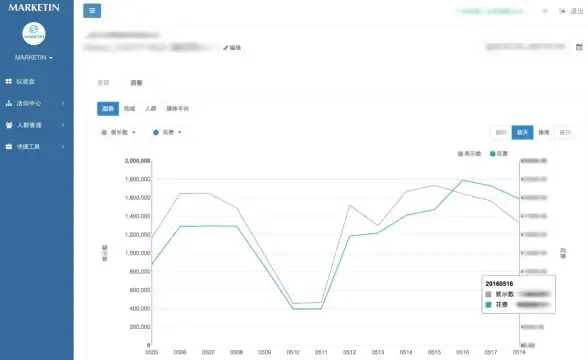Image resolution: width=588 pixels, height=360 pixels.
Task: Switch to the 媒体平台 tab
Action: [x=178, y=108]
